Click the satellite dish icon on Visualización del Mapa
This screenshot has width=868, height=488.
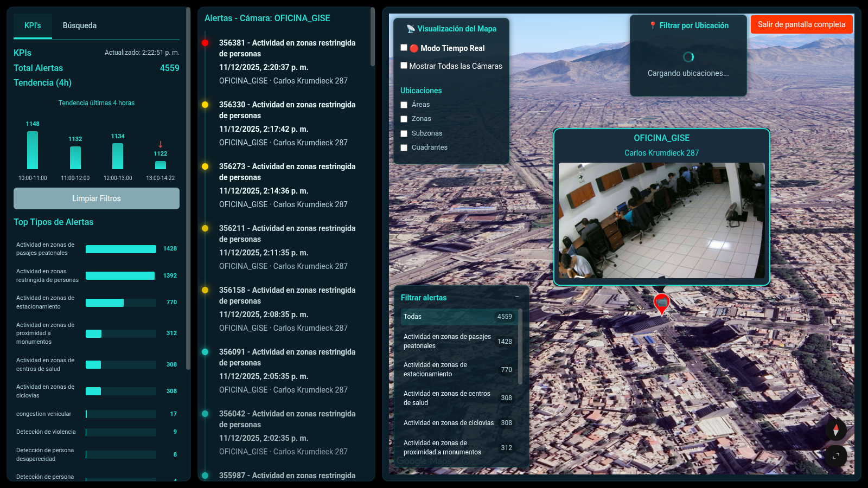(411, 29)
